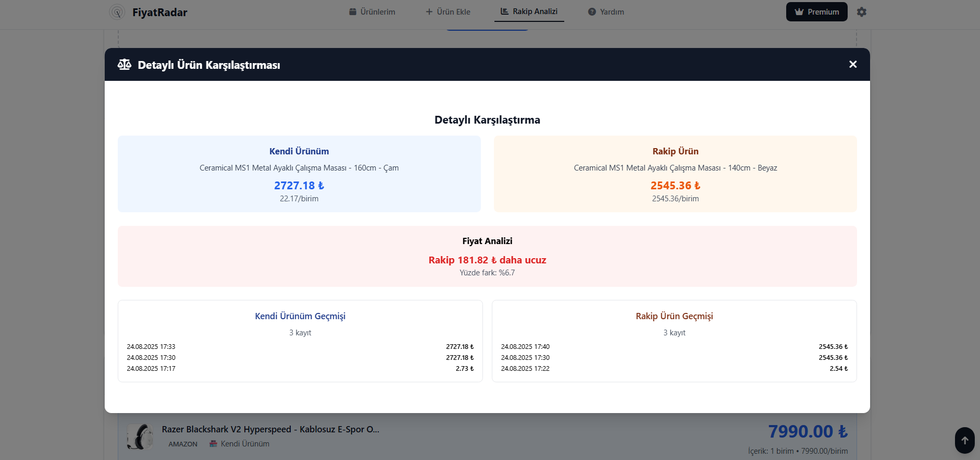Viewport: 980px width, 460px height.
Task: Click the large 2727.18 ₺ own price
Action: point(299,186)
